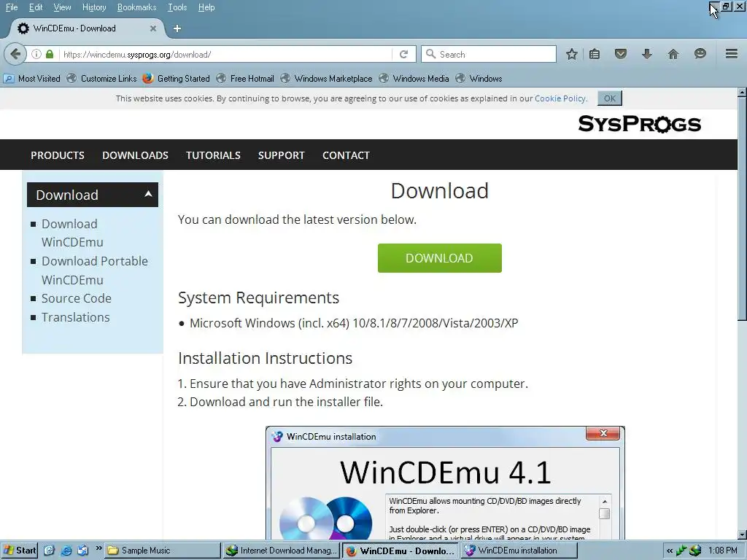The width and height of the screenshot is (747, 560).
Task: Open Download WinCDEmu sidebar link
Action: click(x=72, y=233)
